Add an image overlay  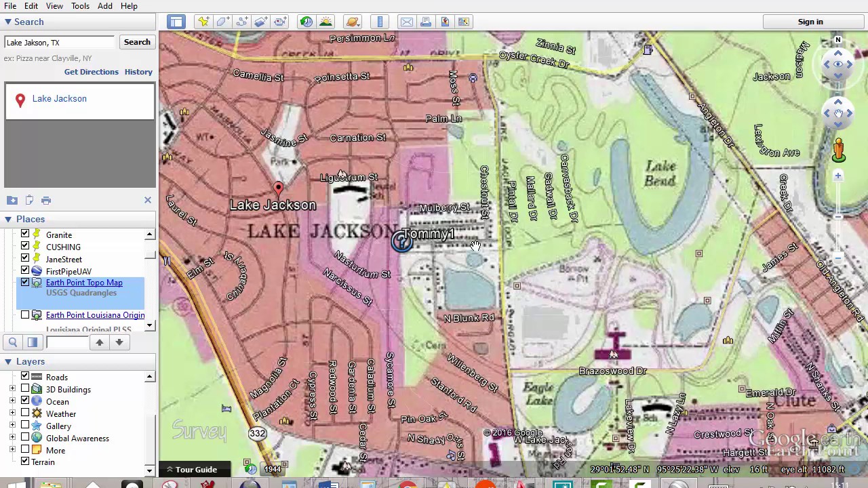tap(260, 22)
